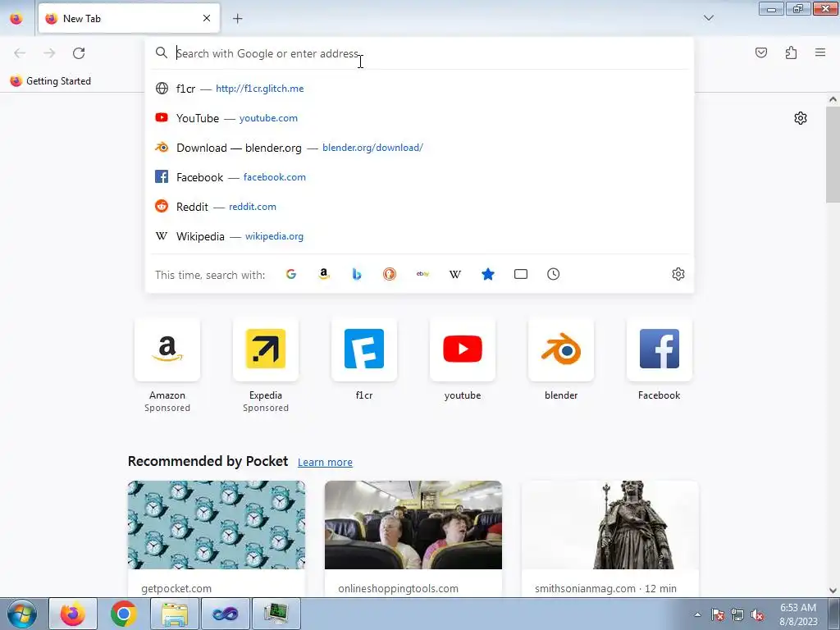Select Reddit reddit.com suggestion

[419, 206]
